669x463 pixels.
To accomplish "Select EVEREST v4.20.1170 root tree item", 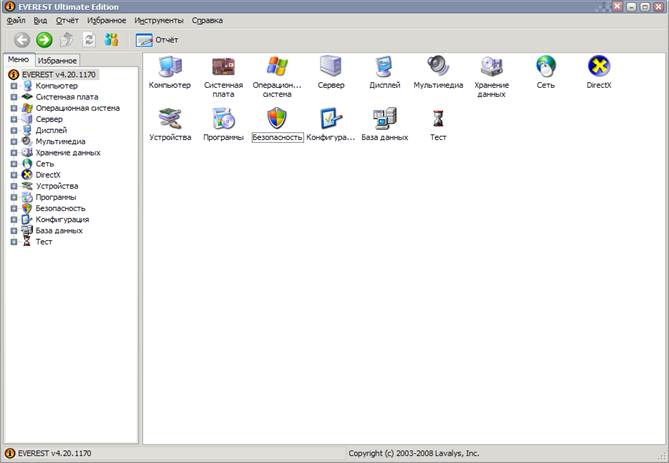I will click(59, 75).
